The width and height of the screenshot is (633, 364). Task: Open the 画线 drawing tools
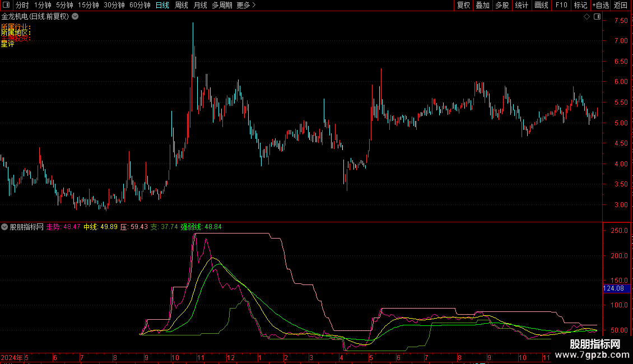pyautogui.click(x=541, y=5)
